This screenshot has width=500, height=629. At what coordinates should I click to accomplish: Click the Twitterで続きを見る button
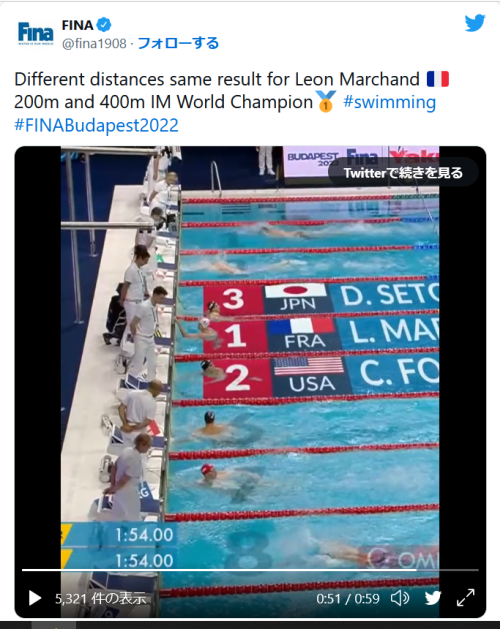click(403, 173)
